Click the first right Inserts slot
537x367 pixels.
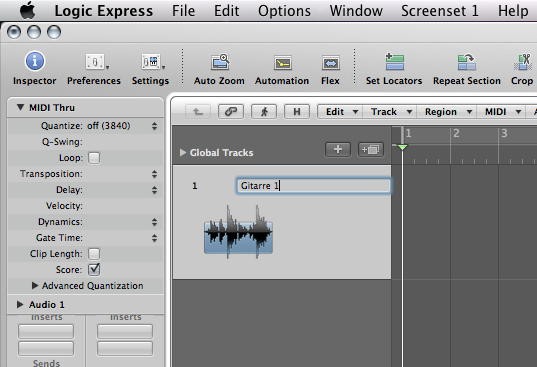(x=125, y=331)
